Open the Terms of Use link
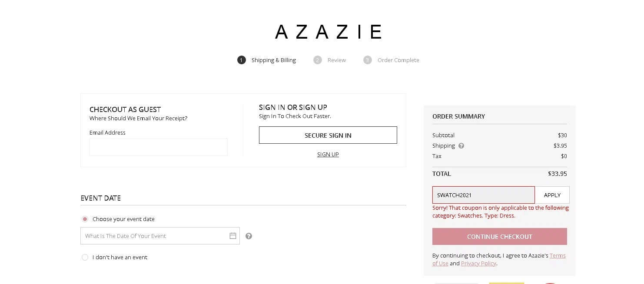This screenshot has height=284, width=644. [558, 256]
